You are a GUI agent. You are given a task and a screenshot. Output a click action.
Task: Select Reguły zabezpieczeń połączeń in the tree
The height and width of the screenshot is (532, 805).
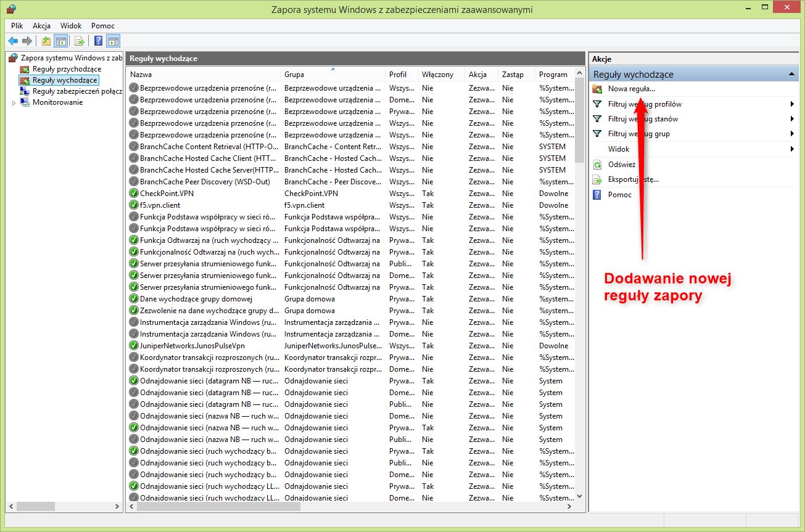tap(77, 91)
